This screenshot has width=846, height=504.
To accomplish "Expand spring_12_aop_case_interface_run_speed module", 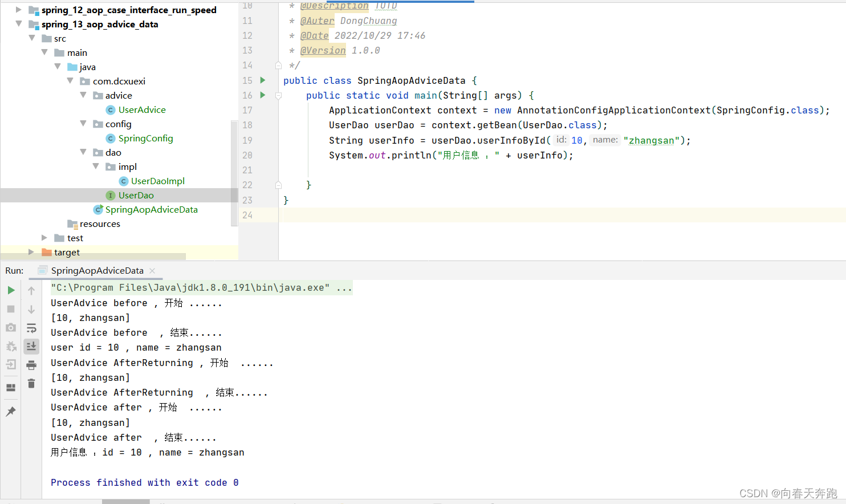I will pyautogui.click(x=18, y=10).
